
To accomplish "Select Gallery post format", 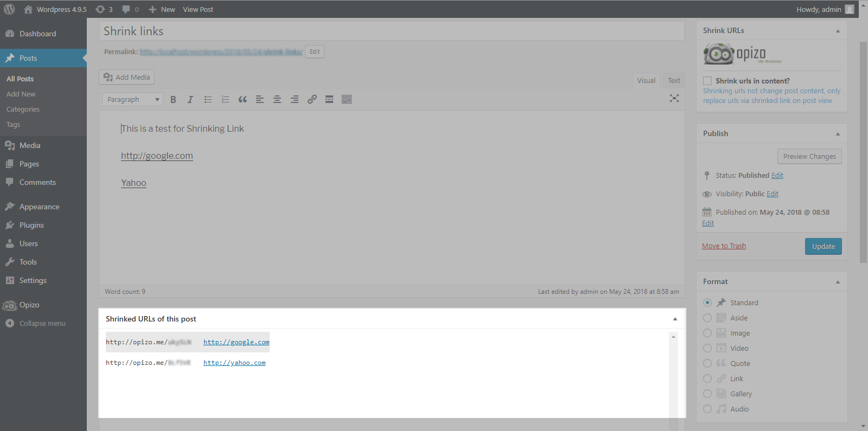I will coord(707,394).
